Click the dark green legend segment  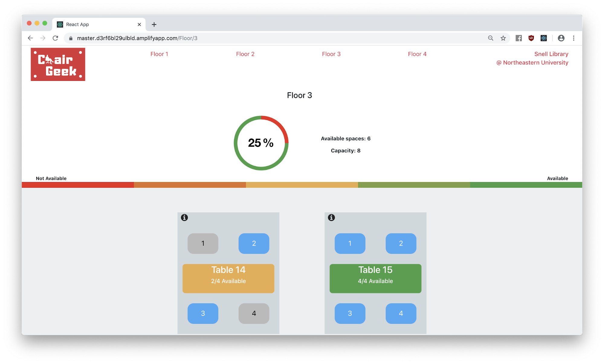526,185
